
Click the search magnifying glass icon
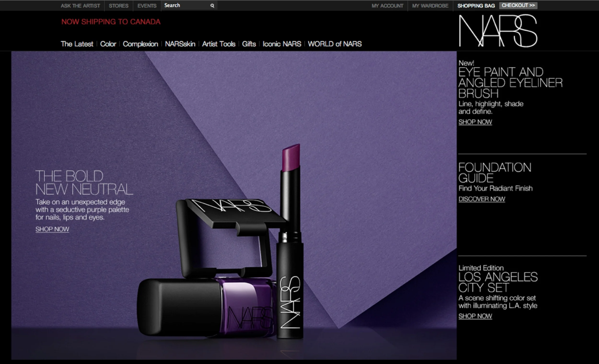click(x=212, y=6)
